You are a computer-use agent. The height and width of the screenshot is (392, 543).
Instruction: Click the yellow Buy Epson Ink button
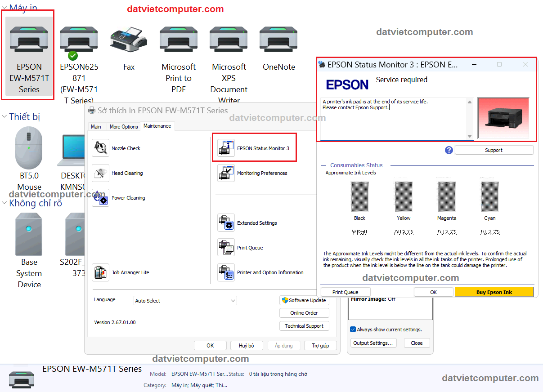pyautogui.click(x=494, y=292)
